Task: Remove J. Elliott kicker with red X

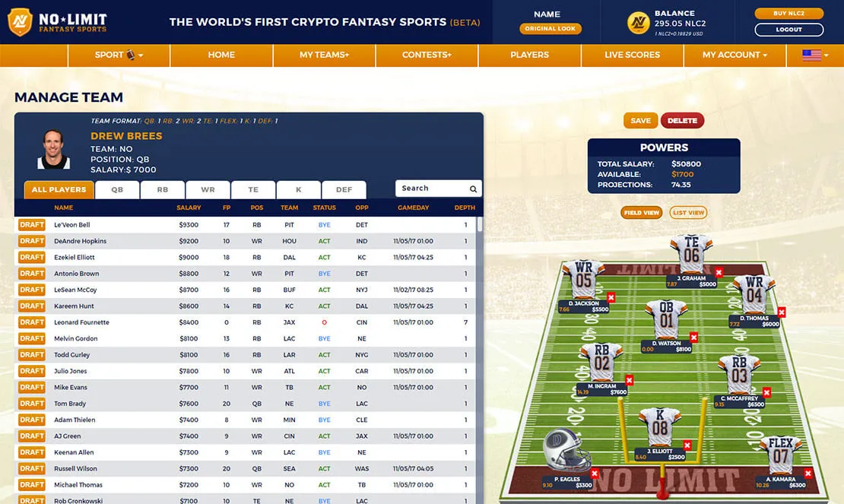Action: coord(687,445)
